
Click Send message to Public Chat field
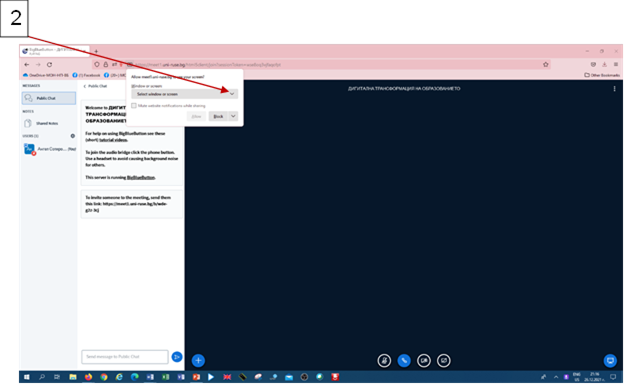(125, 357)
